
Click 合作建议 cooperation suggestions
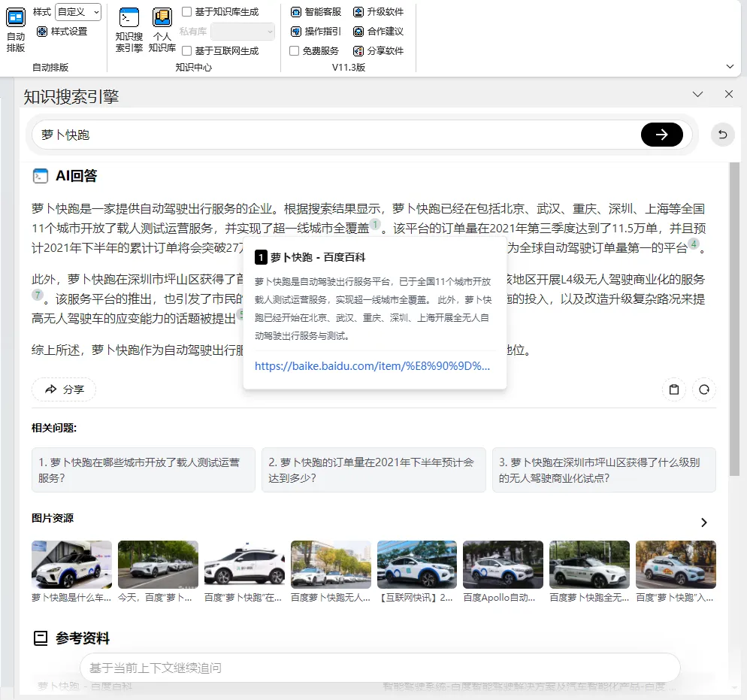coord(379,32)
